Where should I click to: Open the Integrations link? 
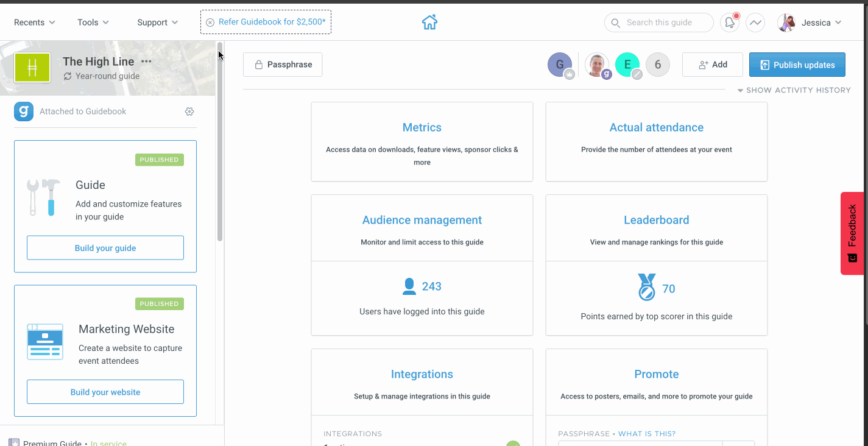click(x=422, y=374)
